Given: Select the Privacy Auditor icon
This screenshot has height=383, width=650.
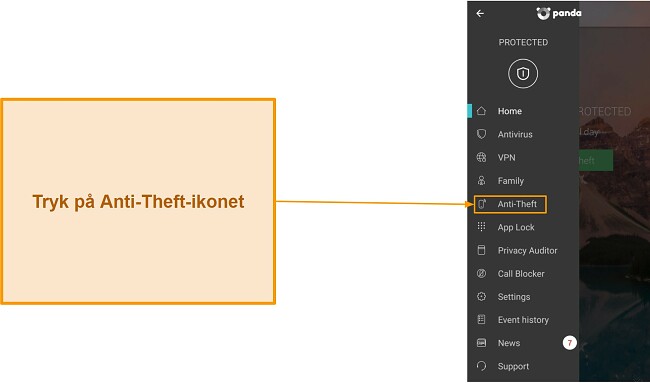Looking at the screenshot, I should point(481,250).
